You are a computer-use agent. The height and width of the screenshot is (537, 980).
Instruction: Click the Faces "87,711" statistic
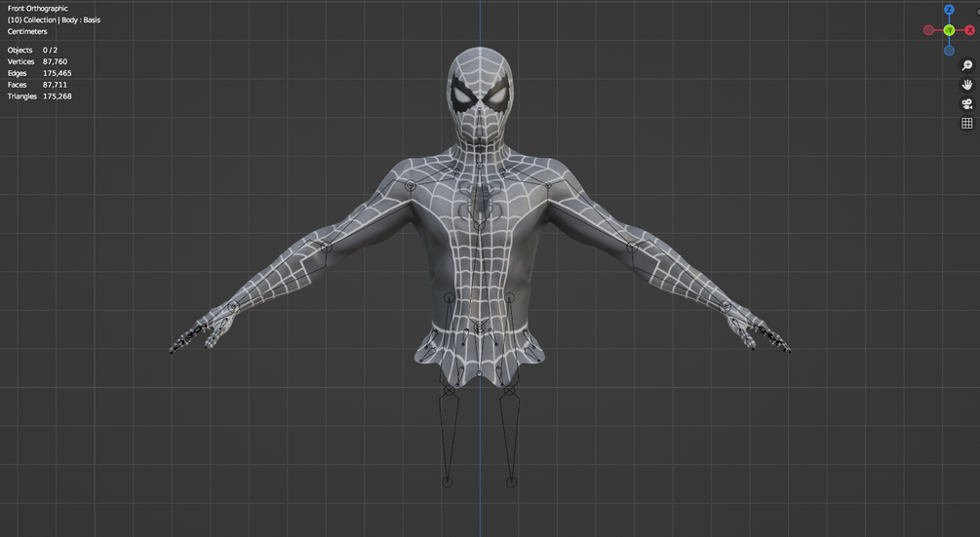tap(55, 85)
